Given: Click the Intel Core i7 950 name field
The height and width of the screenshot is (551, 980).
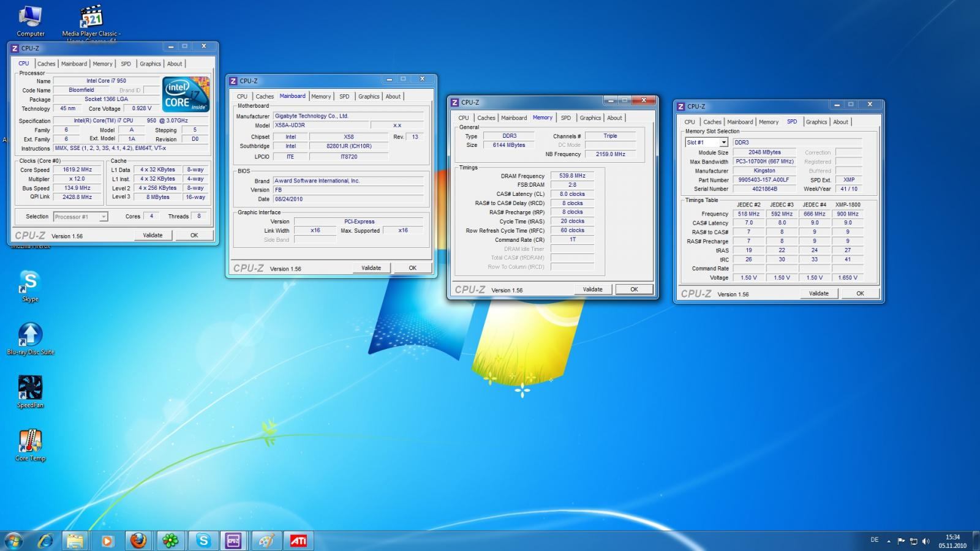Looking at the screenshot, I should coord(106,81).
